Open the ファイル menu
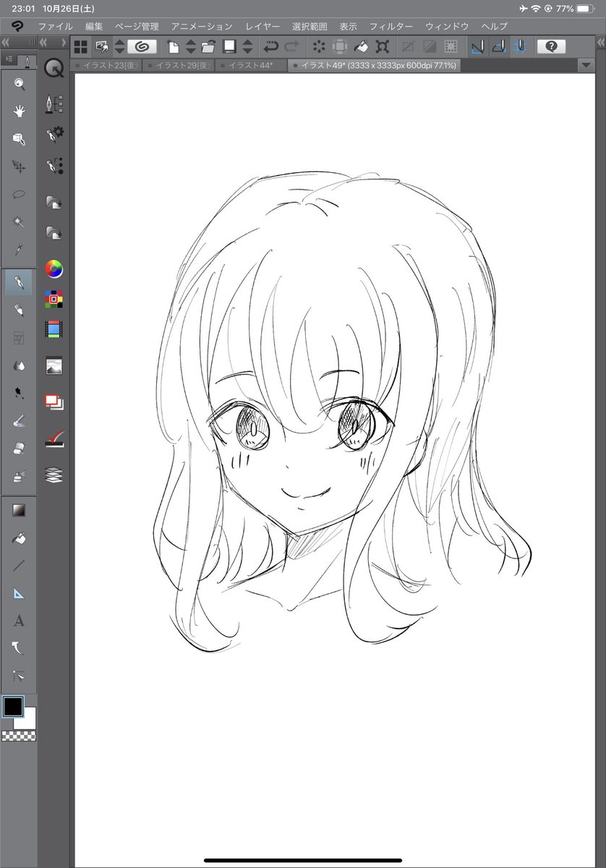This screenshot has width=606, height=868. (x=55, y=26)
